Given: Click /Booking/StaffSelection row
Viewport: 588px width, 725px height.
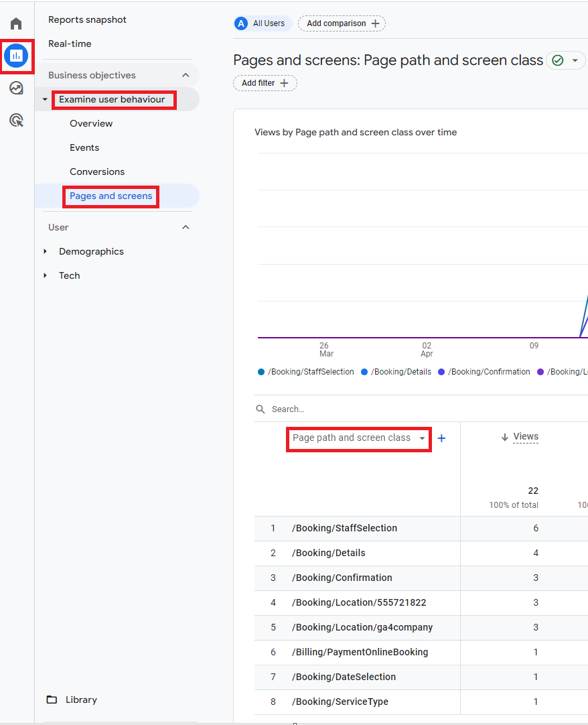Looking at the screenshot, I should point(421,528).
